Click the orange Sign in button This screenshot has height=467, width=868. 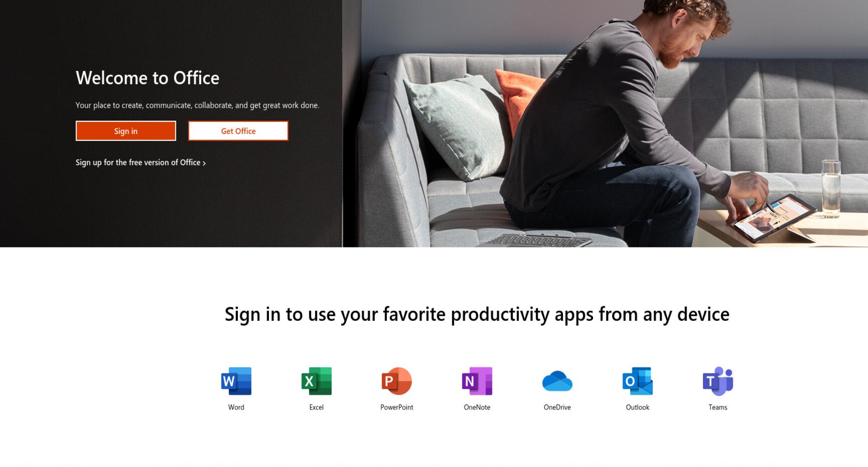[126, 131]
